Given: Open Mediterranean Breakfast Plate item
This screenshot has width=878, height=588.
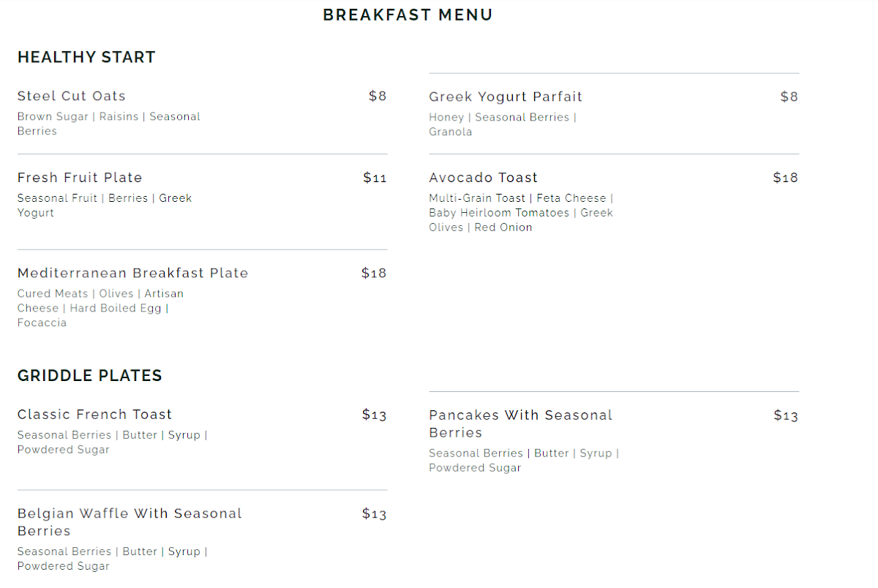Looking at the screenshot, I should point(133,273).
